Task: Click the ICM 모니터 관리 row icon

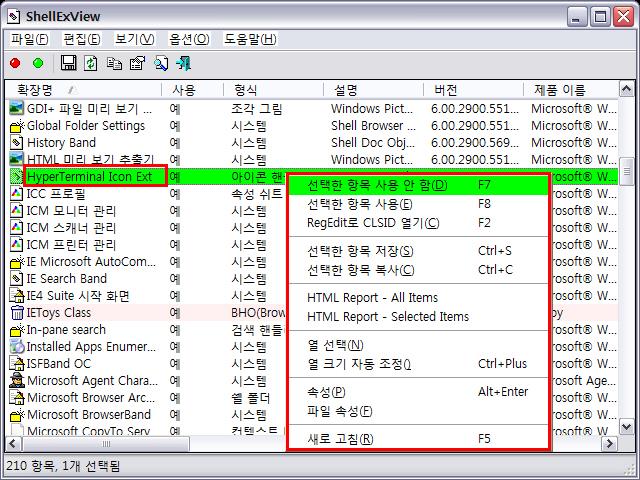Action: coord(16,210)
